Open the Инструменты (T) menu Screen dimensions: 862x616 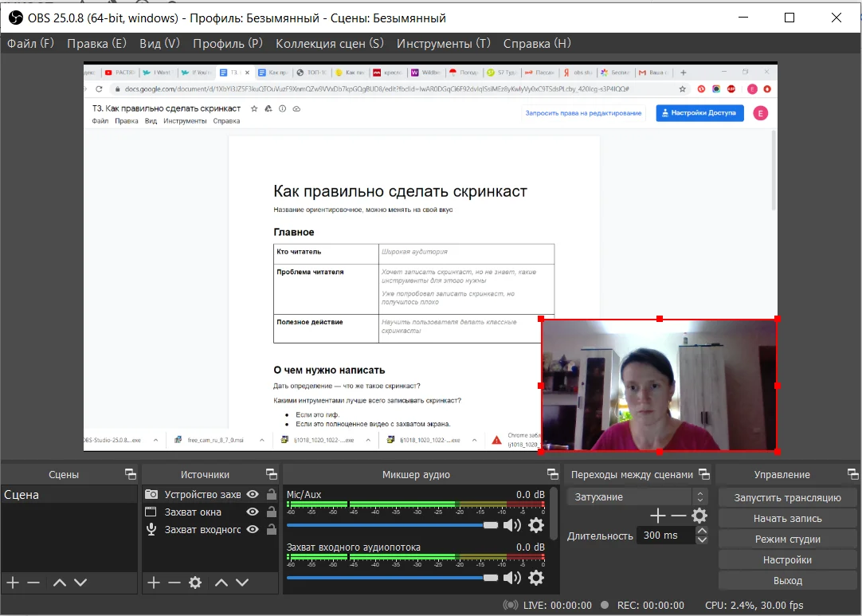click(444, 43)
